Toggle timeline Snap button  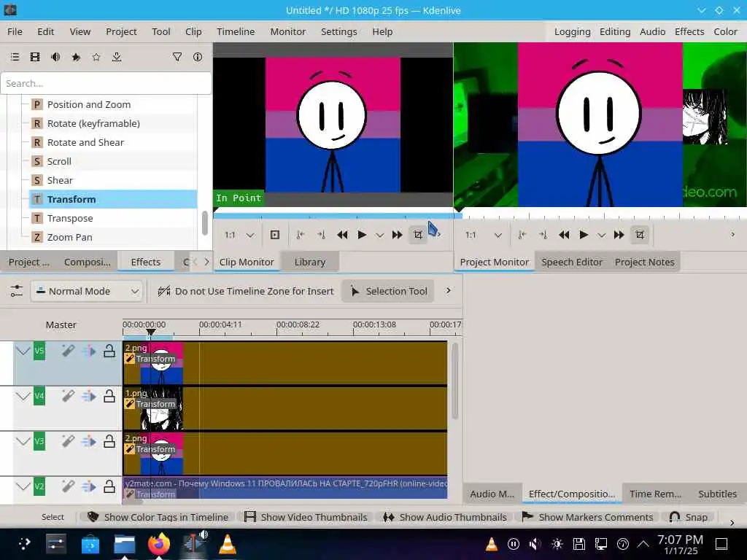coord(689,517)
